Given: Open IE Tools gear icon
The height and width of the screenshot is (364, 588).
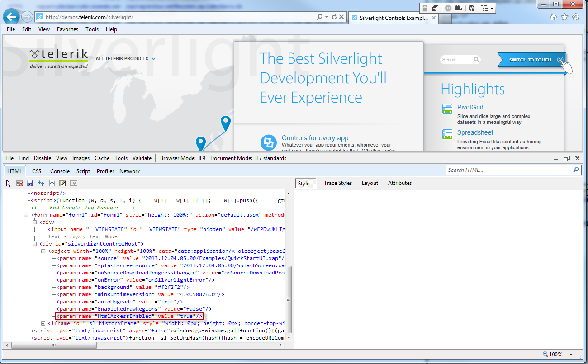Looking at the screenshot, I should [576, 17].
